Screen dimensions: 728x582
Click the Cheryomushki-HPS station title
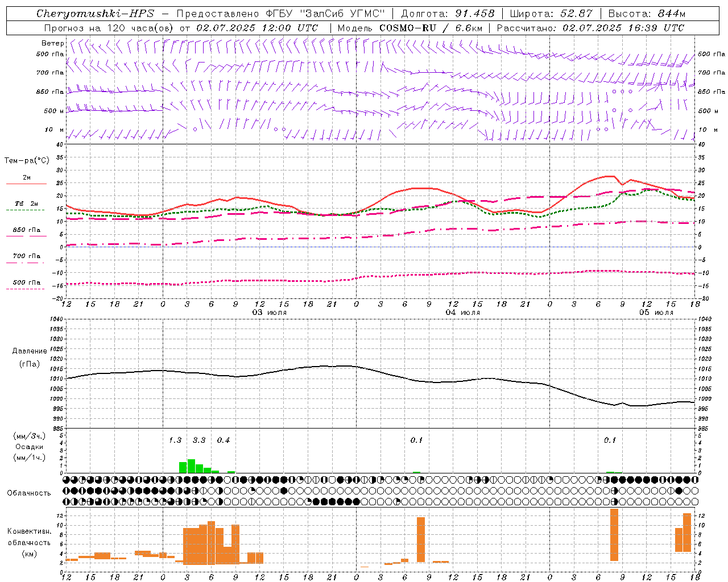coord(95,14)
